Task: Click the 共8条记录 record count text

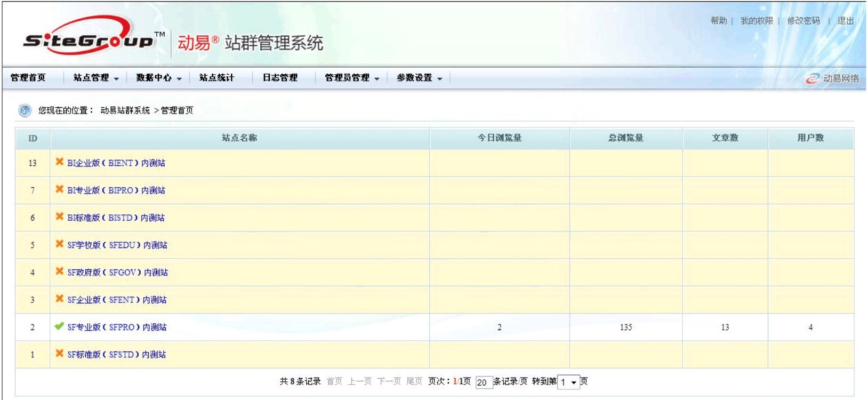Action: (x=300, y=381)
